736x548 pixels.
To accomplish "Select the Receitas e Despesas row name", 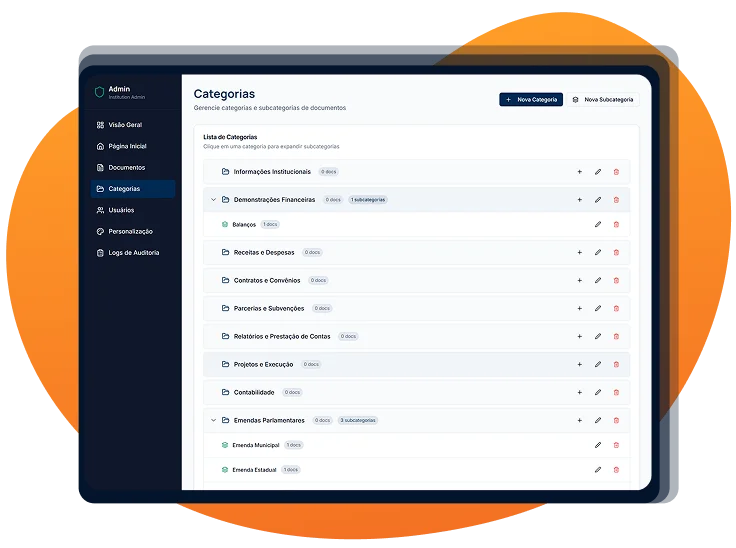I will 264,252.
